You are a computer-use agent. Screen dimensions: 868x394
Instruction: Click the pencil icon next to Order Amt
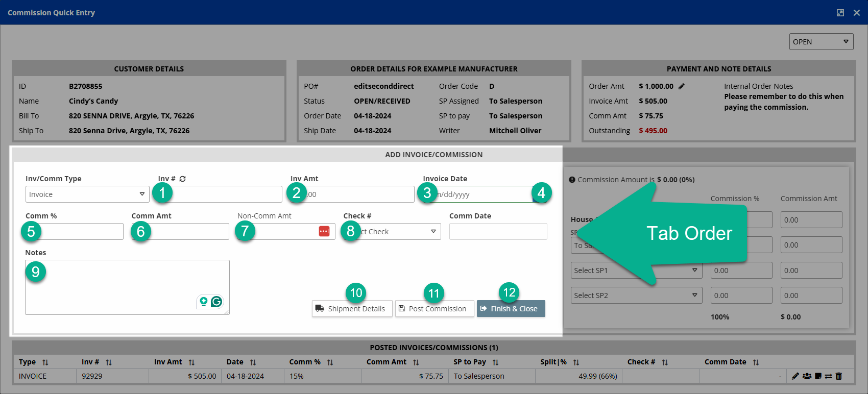[682, 86]
